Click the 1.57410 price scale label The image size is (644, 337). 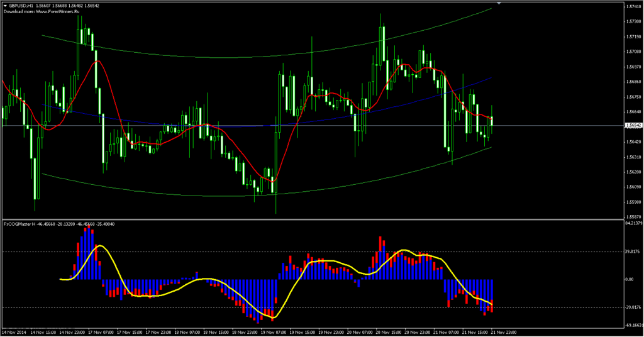point(633,7)
